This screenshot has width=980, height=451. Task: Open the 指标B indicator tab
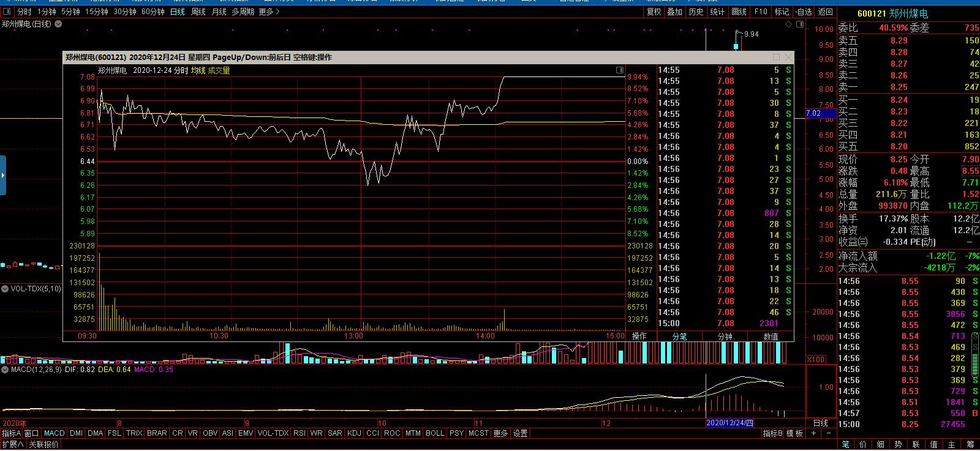click(x=773, y=433)
